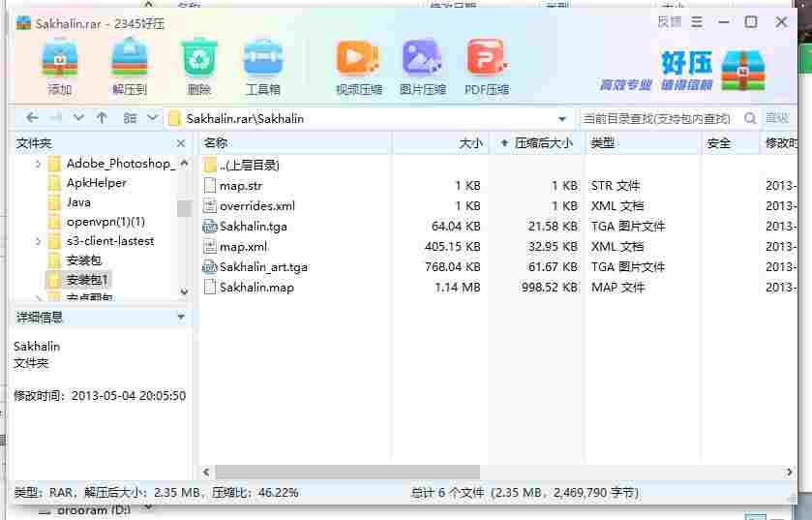The width and height of the screenshot is (812, 520).
Task: Click the horizontal scrollbar left arrow
Action: click(x=206, y=472)
